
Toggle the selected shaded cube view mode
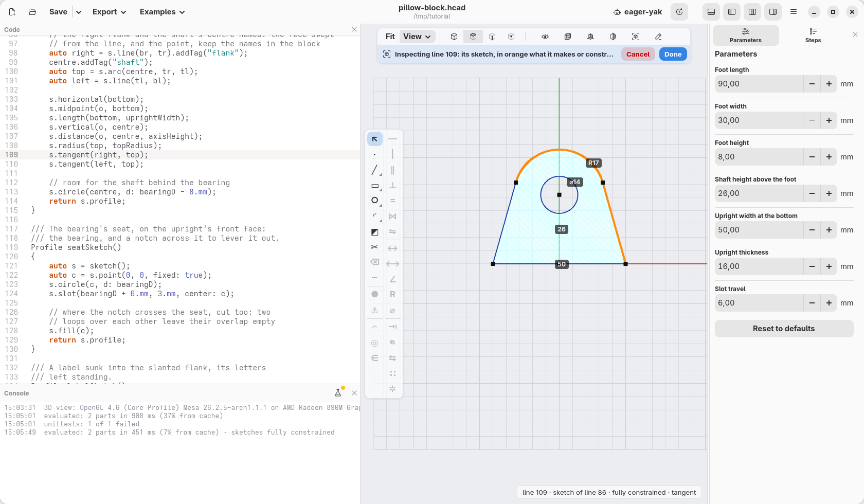tap(473, 37)
